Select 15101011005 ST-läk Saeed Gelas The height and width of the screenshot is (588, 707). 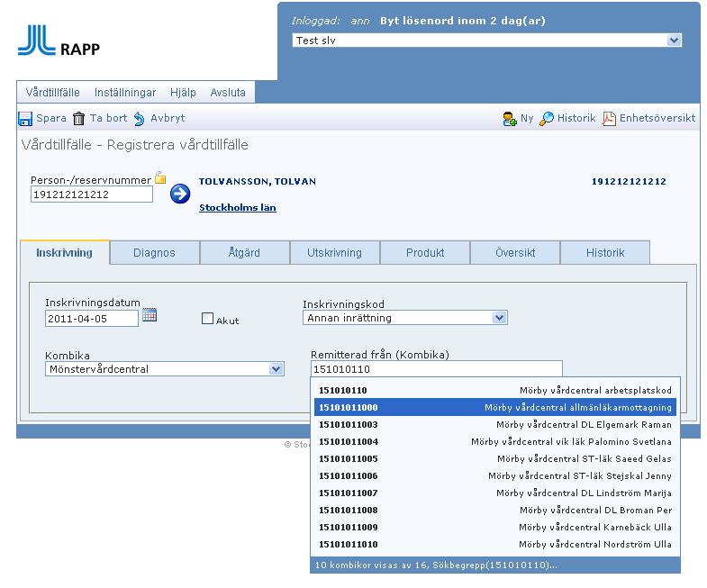495,458
